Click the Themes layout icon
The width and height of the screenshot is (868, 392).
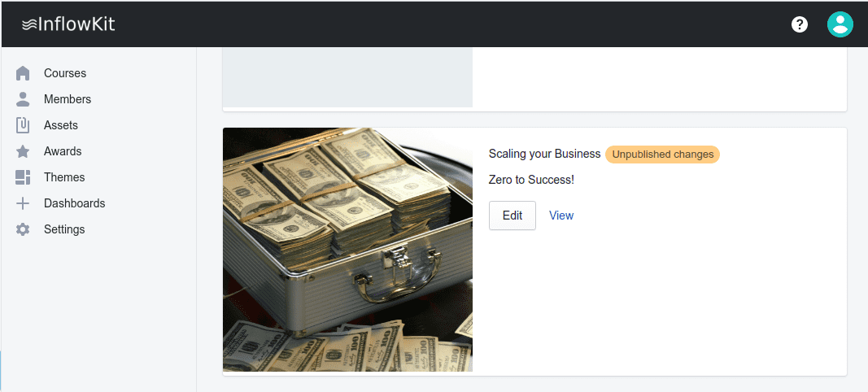(x=23, y=177)
